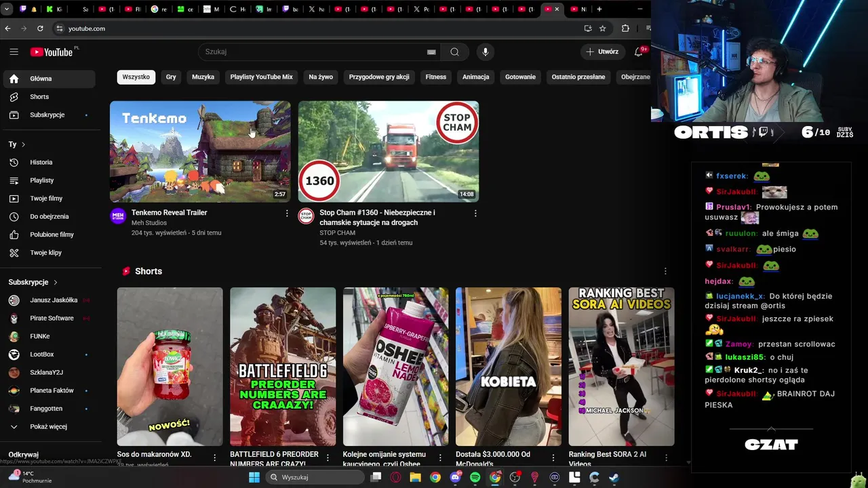Expand Pokaż więcej subscriptions list
This screenshot has width=868, height=488.
(47, 426)
